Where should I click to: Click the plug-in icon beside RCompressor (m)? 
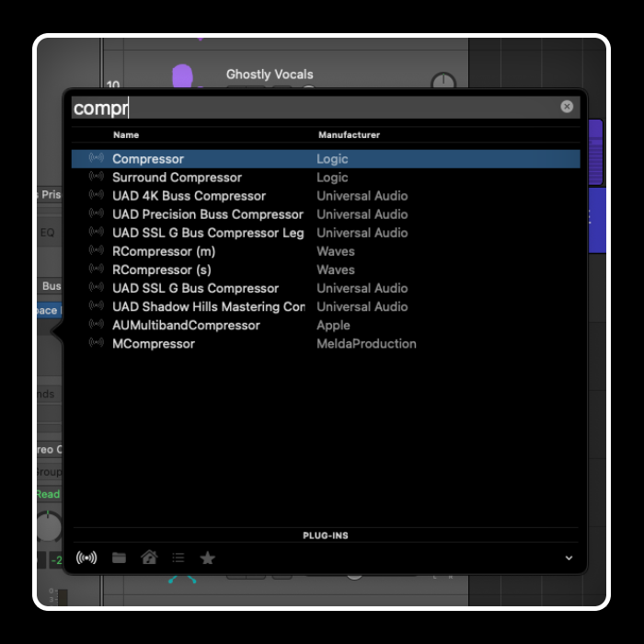click(x=97, y=250)
